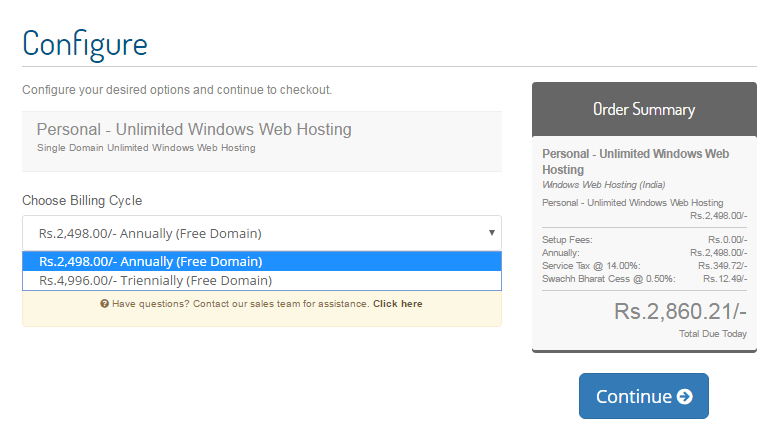Click the Setup Fees line
The height and width of the screenshot is (428, 780).
[x=644, y=240]
